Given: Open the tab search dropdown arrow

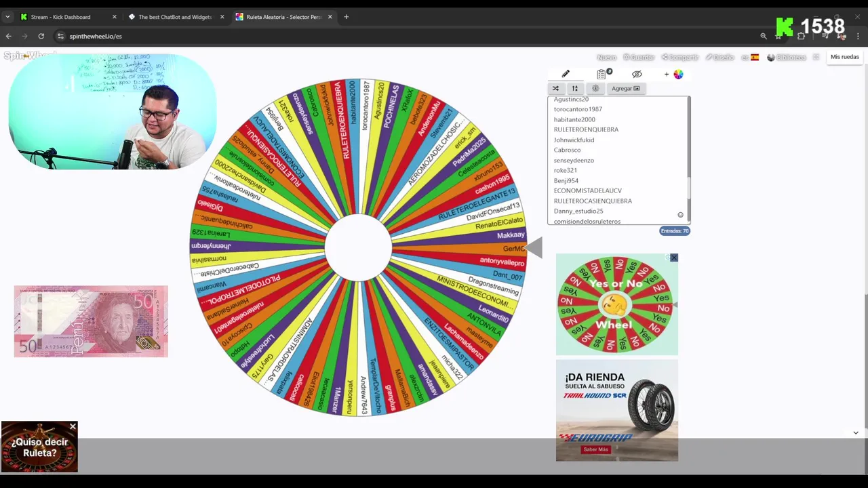Looking at the screenshot, I should pos(7,17).
